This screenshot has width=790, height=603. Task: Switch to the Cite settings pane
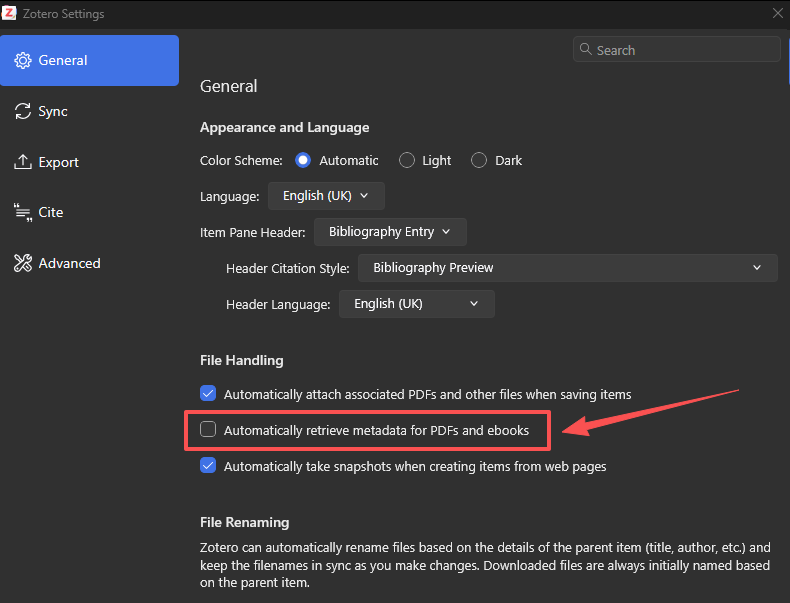89,212
